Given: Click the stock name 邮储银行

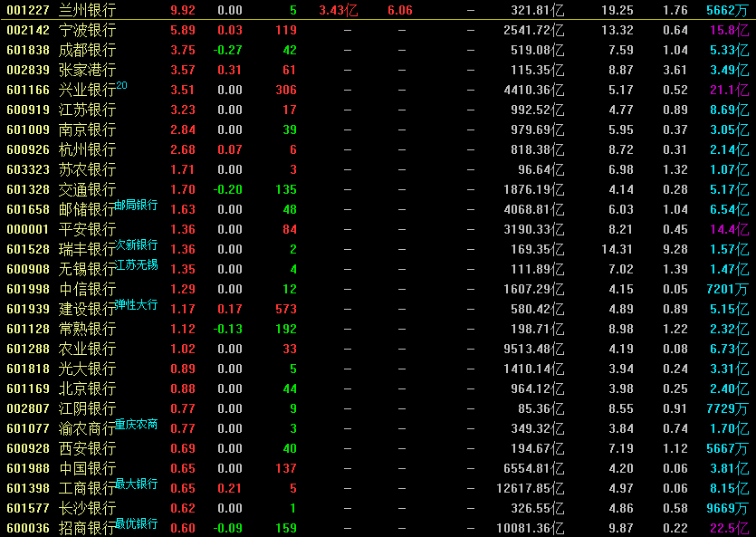Looking at the screenshot, I should (87, 209).
